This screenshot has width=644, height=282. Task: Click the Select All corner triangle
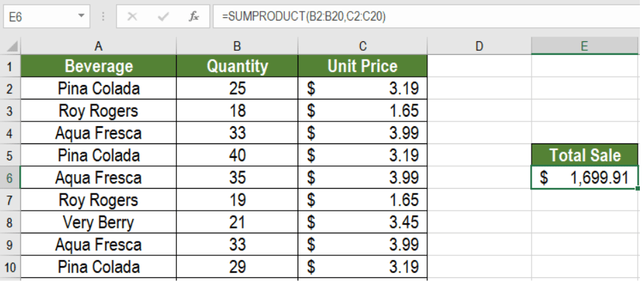pos(12,47)
